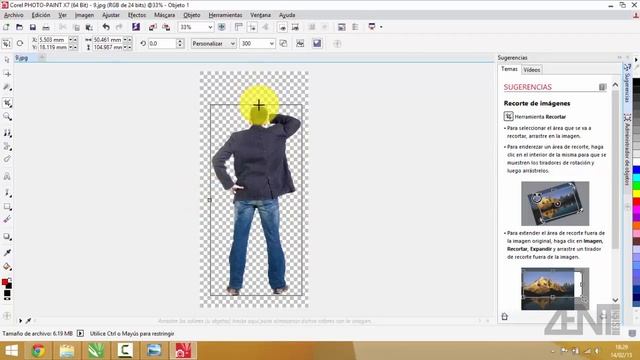Click Sugerencias panel scroll down arrow
This screenshot has width=640, height=360.
click(615, 300)
